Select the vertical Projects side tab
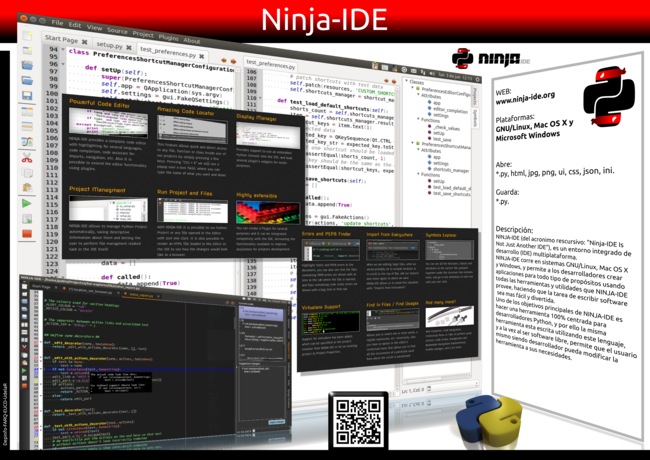 click(475, 97)
